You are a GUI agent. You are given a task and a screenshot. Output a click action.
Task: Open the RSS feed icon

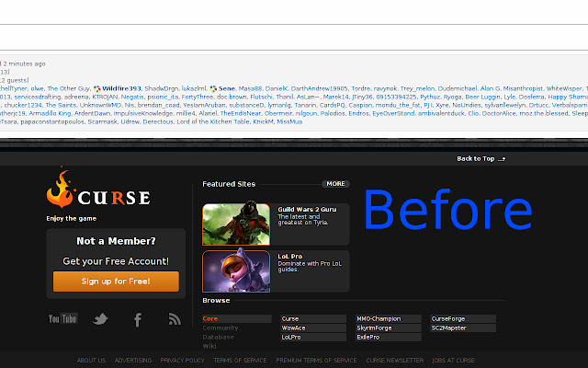175,319
